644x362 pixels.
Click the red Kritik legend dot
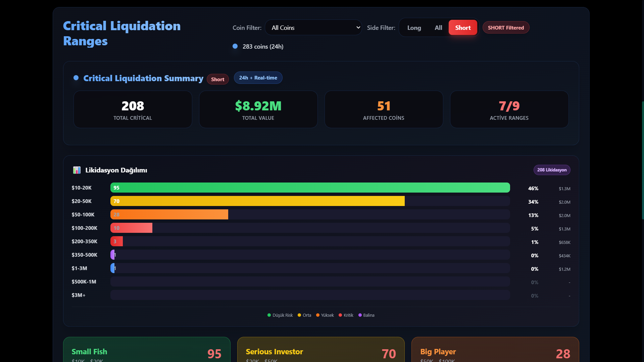pos(340,315)
